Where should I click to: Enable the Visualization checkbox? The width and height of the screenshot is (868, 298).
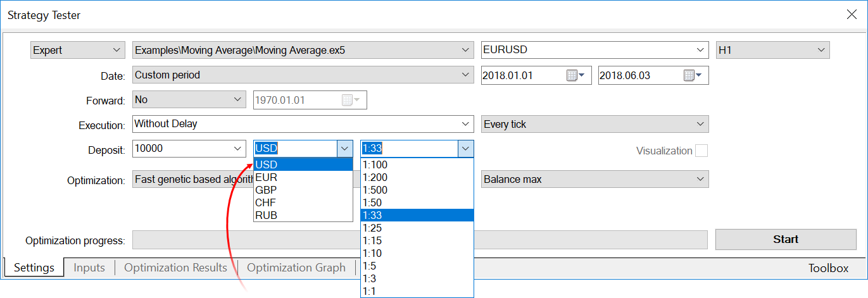pos(701,151)
